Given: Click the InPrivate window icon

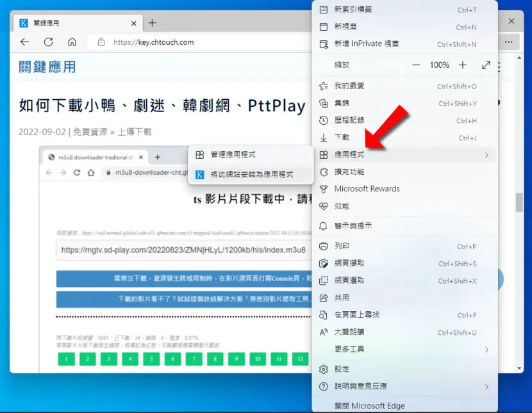Looking at the screenshot, I should (324, 44).
